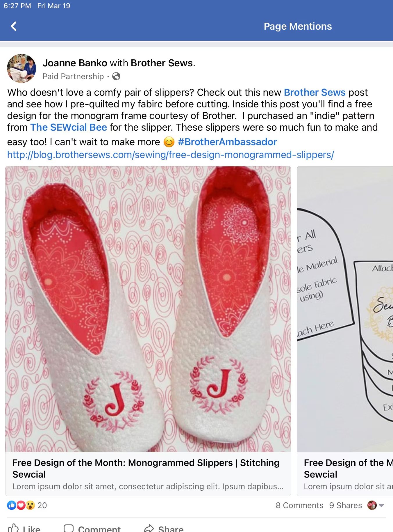Tap the Comment speech bubble icon
Screen dimensions: 393x532
point(69,528)
